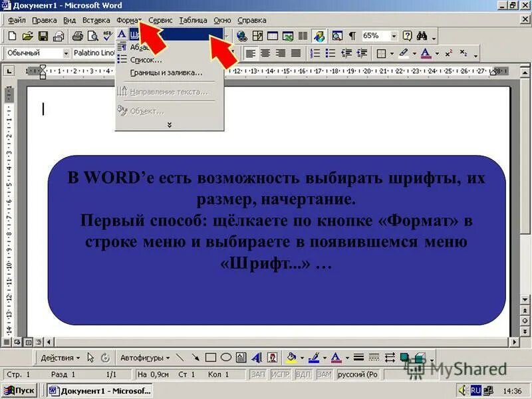Open the Правка menu
This screenshot has width=532, height=399.
pos(45,21)
